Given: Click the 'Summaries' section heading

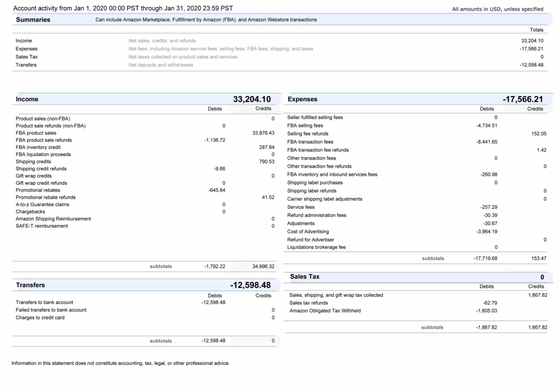Looking at the screenshot, I should [33, 20].
